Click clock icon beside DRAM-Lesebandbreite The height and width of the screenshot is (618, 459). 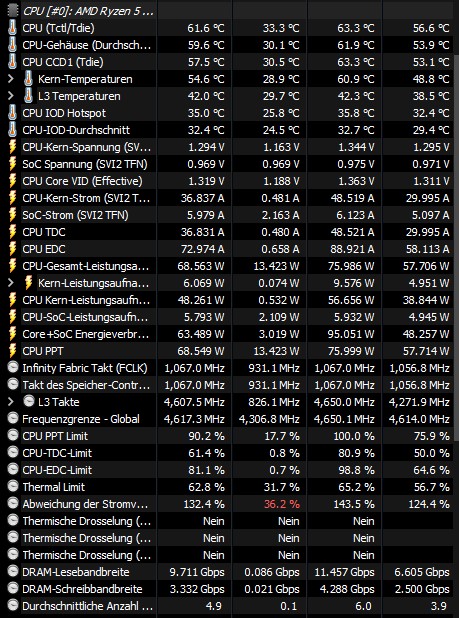[x=13, y=571]
